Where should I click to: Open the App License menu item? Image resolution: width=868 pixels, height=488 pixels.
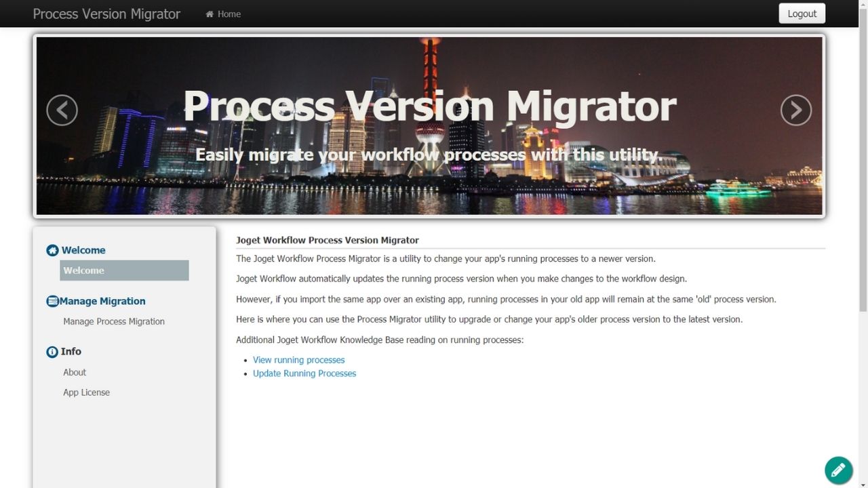coord(86,392)
